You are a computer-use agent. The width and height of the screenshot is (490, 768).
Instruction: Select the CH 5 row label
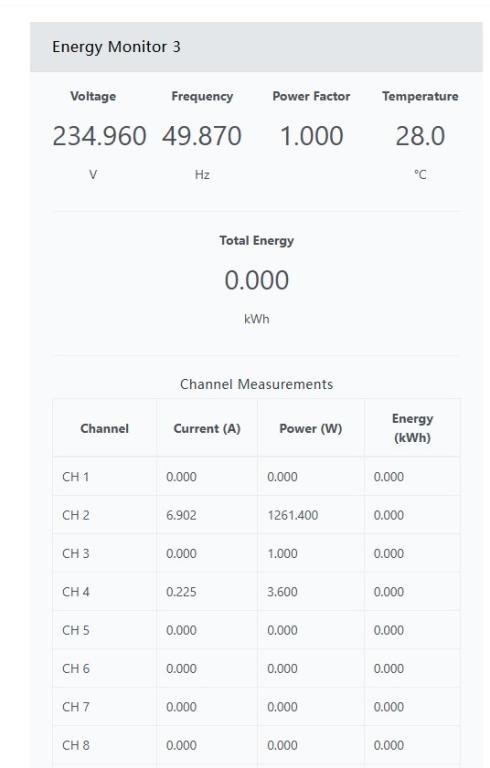point(75,630)
